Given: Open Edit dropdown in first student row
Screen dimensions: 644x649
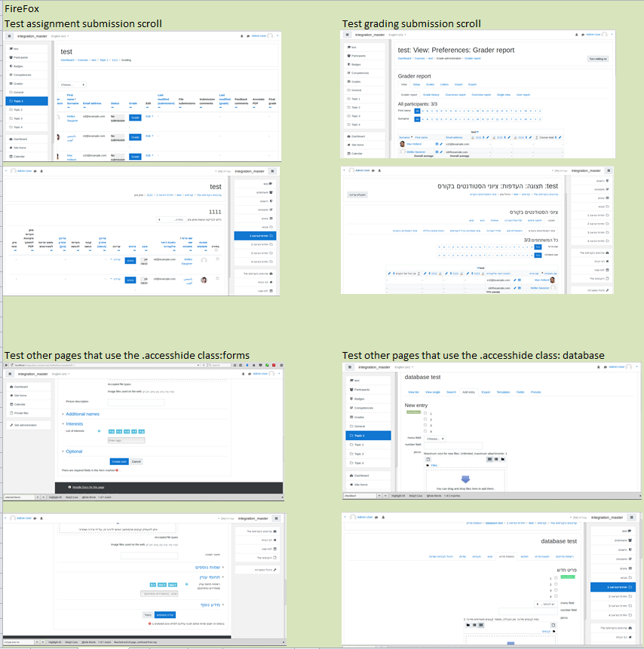Looking at the screenshot, I should (x=149, y=116).
